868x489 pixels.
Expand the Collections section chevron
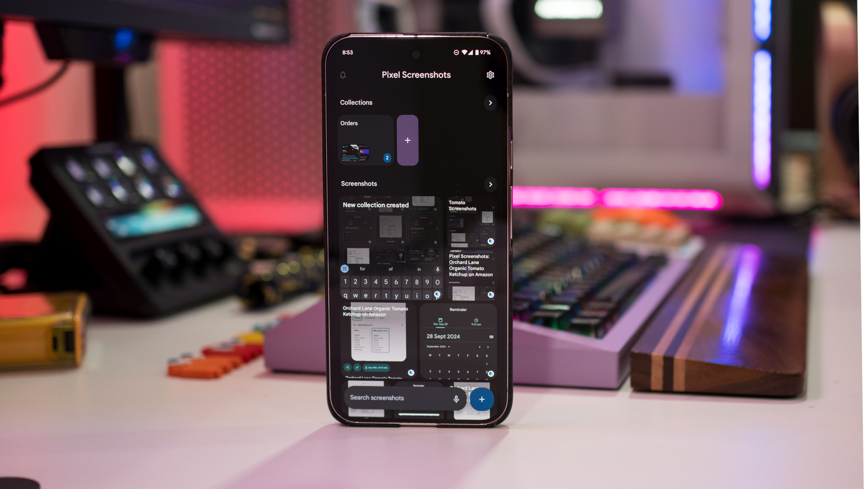tap(490, 103)
